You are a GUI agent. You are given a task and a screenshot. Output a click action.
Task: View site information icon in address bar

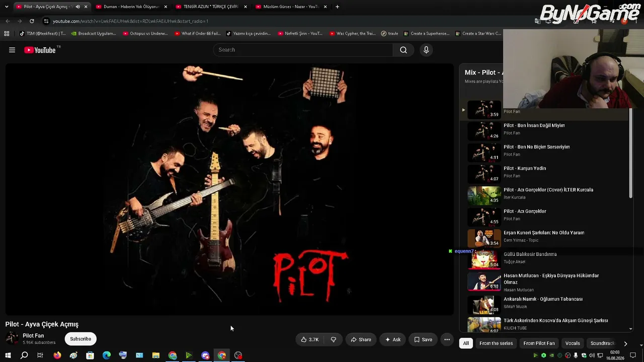pos(46,21)
